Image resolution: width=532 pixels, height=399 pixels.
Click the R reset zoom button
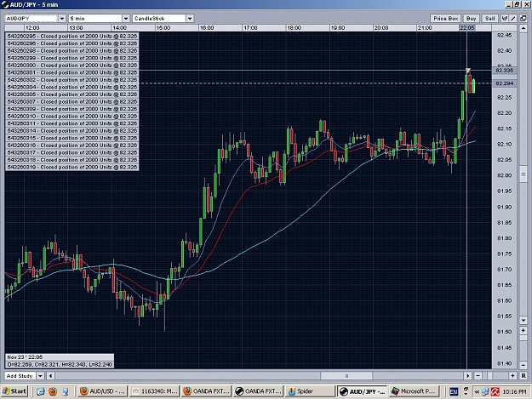tap(523, 376)
